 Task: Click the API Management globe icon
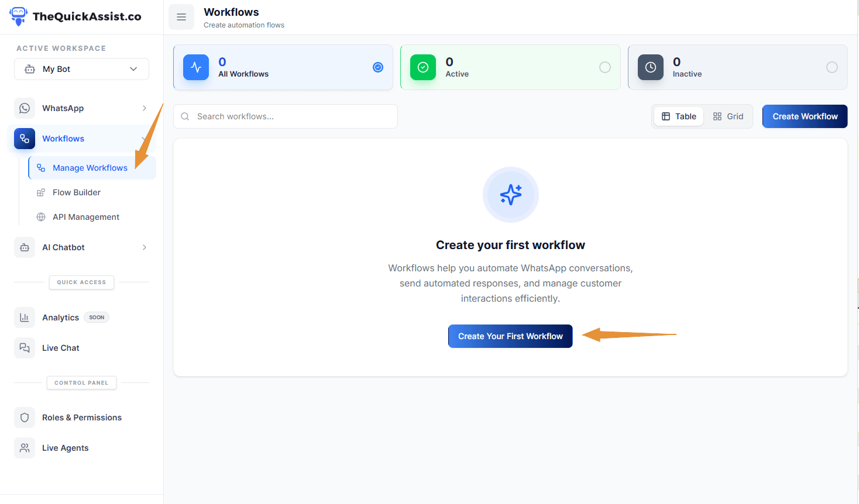click(40, 216)
